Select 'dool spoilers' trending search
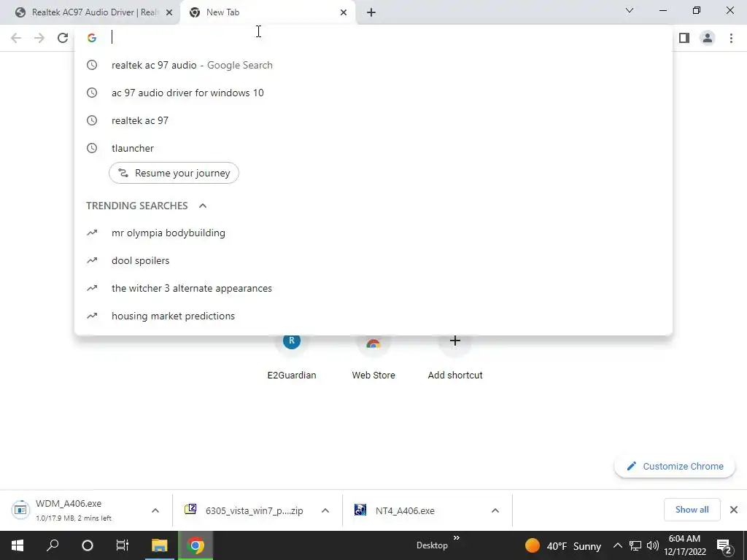747x560 pixels. pyautogui.click(x=373, y=260)
